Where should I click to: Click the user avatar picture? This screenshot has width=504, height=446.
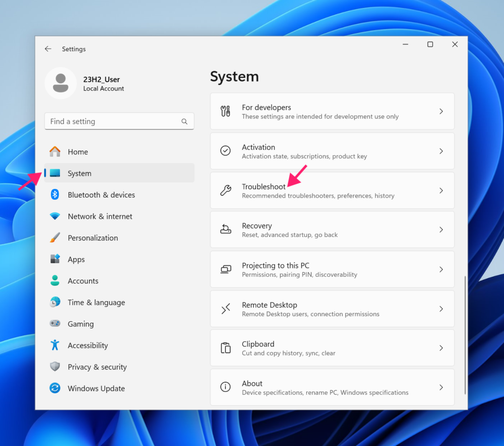click(x=61, y=83)
